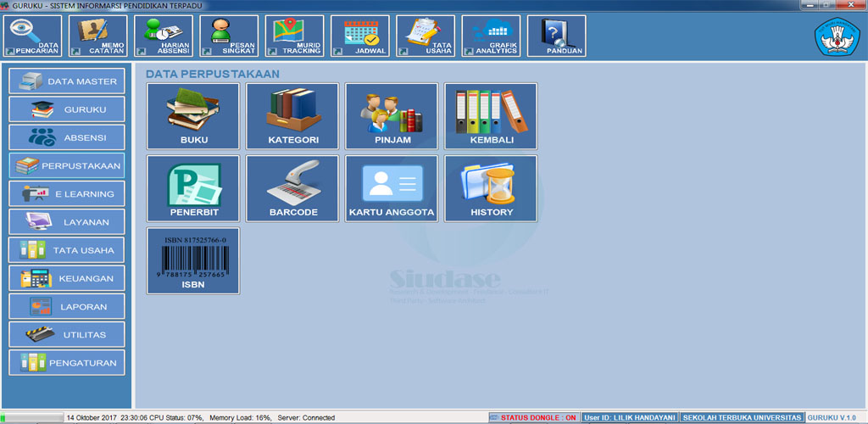Open the ISBN barcode module
Screen dimensions: 868x424
point(193,260)
